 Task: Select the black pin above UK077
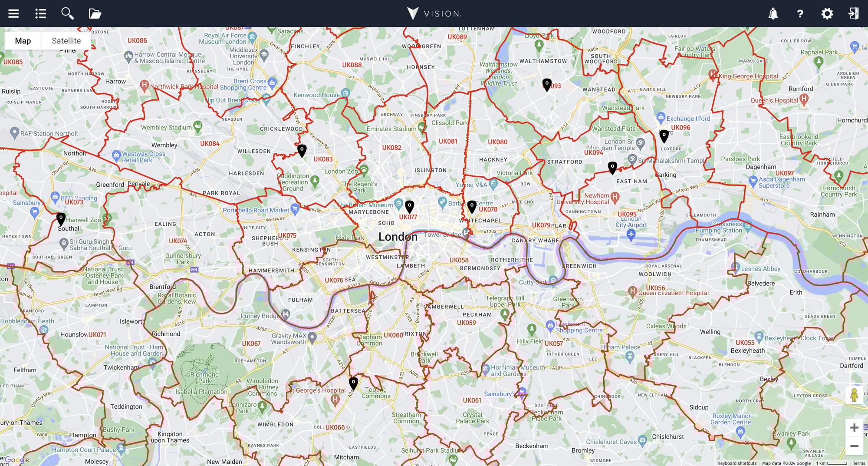pos(409,207)
